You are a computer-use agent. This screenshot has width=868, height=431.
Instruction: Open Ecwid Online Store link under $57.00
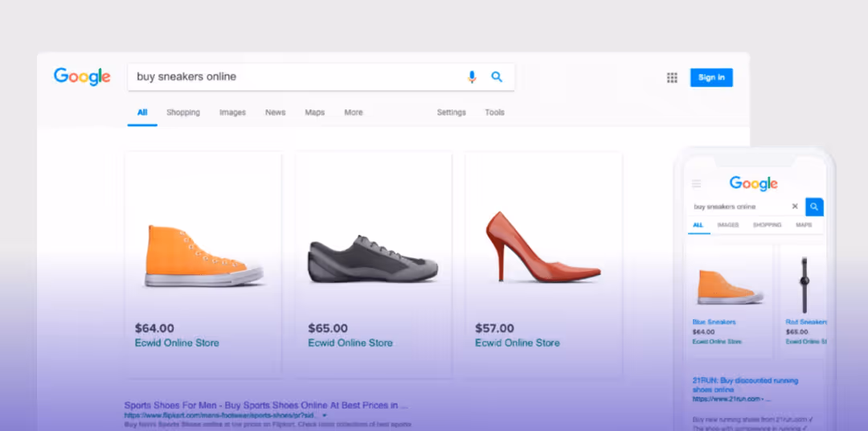pyautogui.click(x=517, y=343)
